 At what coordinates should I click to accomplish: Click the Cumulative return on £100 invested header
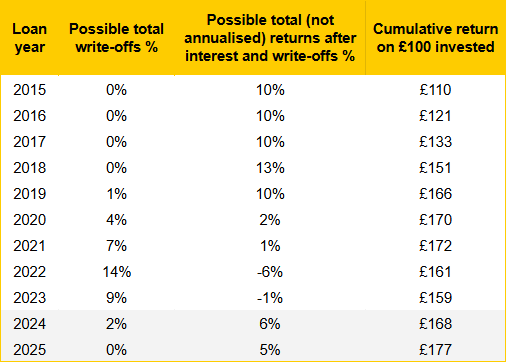(435, 38)
